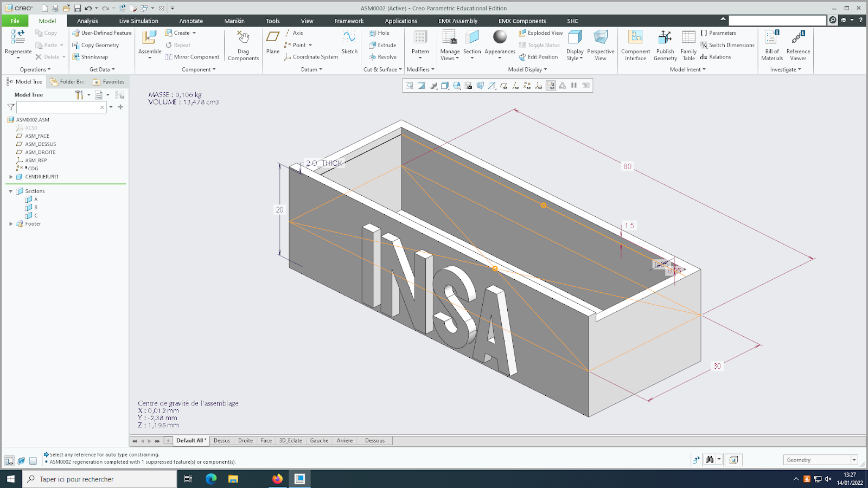The width and height of the screenshot is (868, 488).
Task: Open the Parameters dialog
Action: point(718,33)
